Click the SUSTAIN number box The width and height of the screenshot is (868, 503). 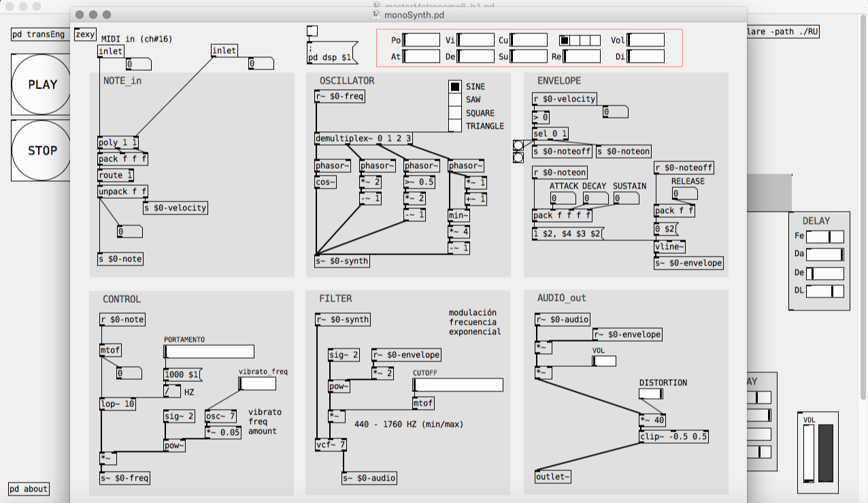click(x=625, y=199)
